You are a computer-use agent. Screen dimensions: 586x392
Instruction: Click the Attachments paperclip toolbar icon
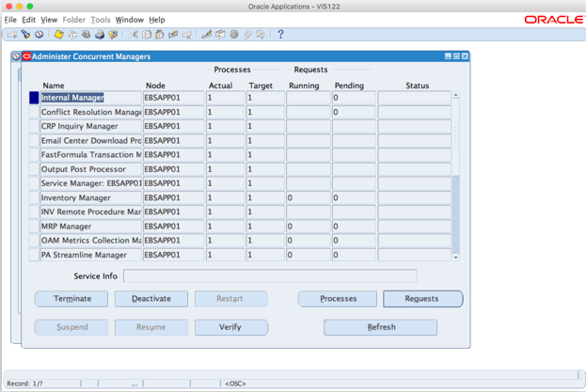coord(248,35)
